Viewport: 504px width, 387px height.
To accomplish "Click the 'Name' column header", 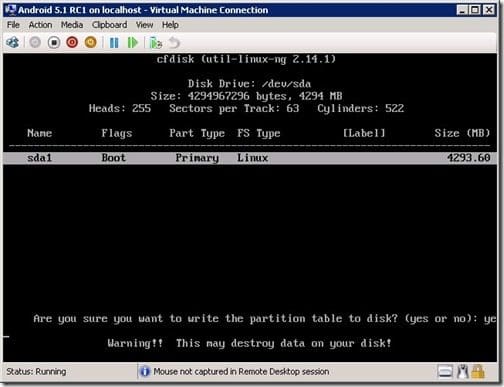I will pos(39,133).
